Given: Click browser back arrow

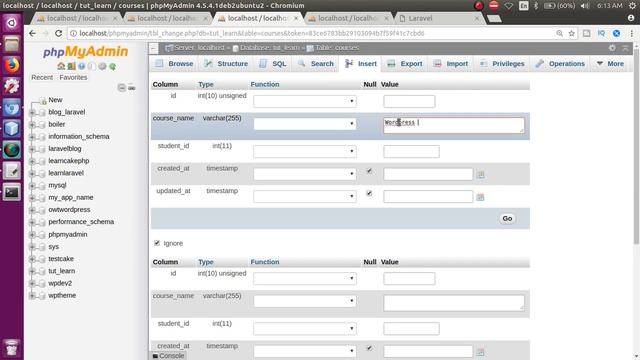Looking at the screenshot, I should click(x=32, y=33).
